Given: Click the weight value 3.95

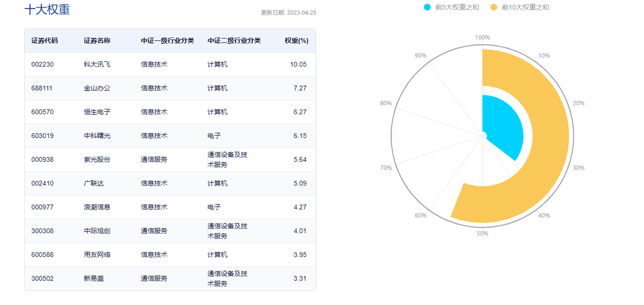Looking at the screenshot, I should click(x=300, y=254).
